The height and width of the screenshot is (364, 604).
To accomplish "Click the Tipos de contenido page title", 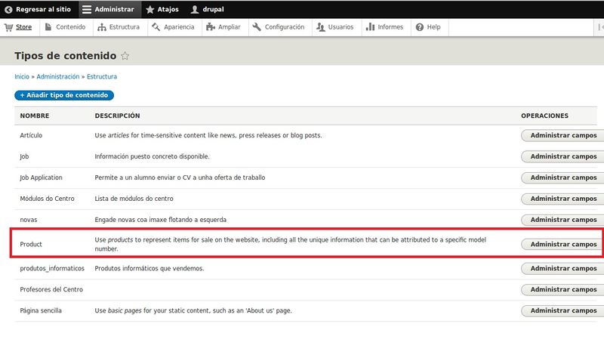I will pyautogui.click(x=65, y=56).
